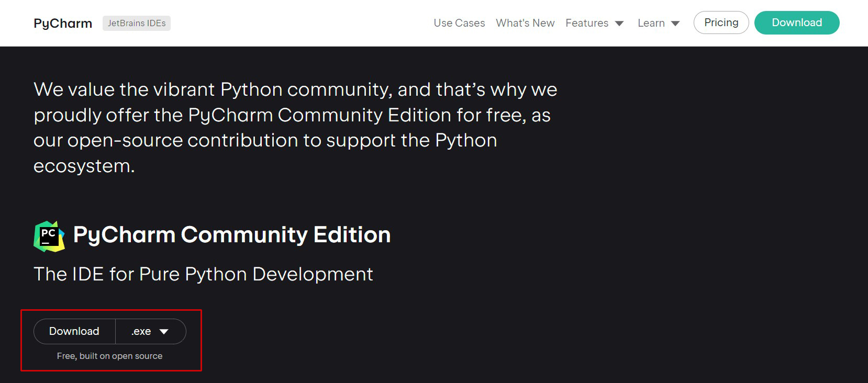Expand the .exe installer format dropdown
This screenshot has width=868, height=383.
pyautogui.click(x=150, y=331)
